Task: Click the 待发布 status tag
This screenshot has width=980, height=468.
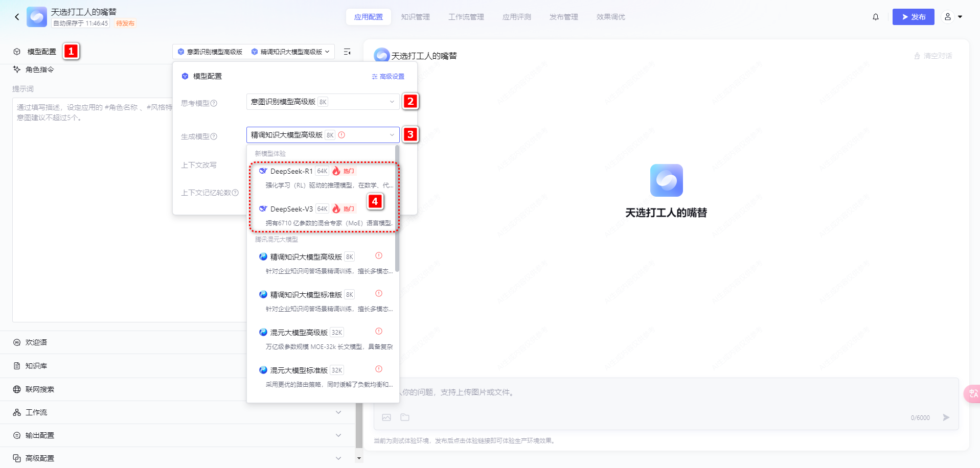Action: (x=125, y=24)
